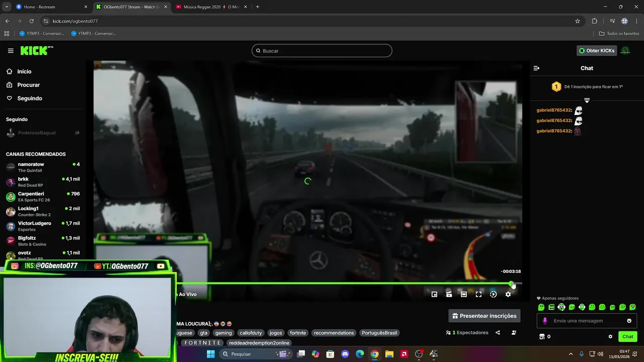Open the tab search dropdown arrow
The image size is (644, 362).
pyautogui.click(x=7, y=7)
